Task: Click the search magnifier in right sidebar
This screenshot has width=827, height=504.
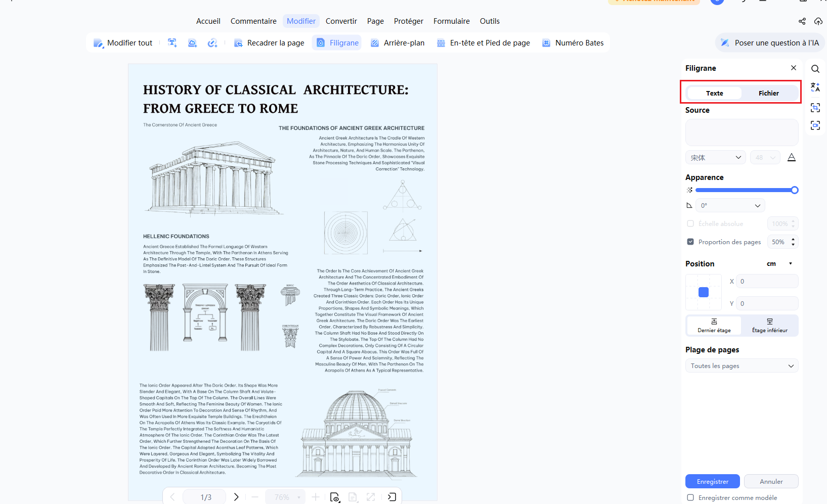Action: [815, 69]
